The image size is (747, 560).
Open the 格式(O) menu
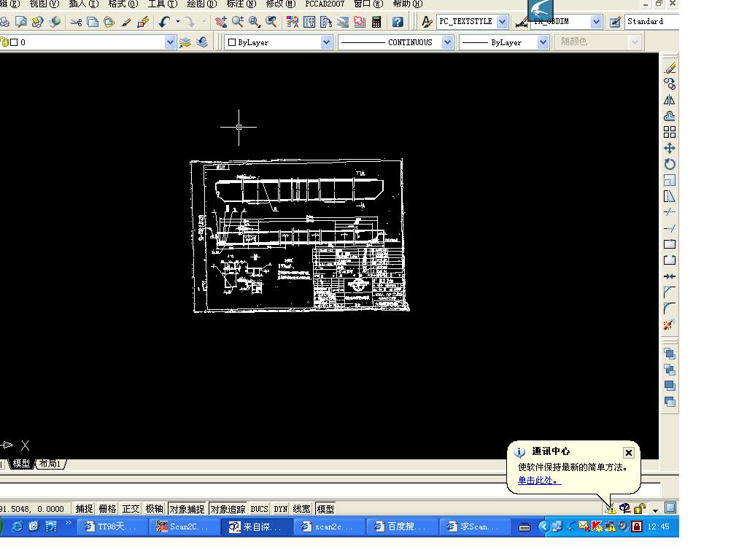tap(123, 4)
